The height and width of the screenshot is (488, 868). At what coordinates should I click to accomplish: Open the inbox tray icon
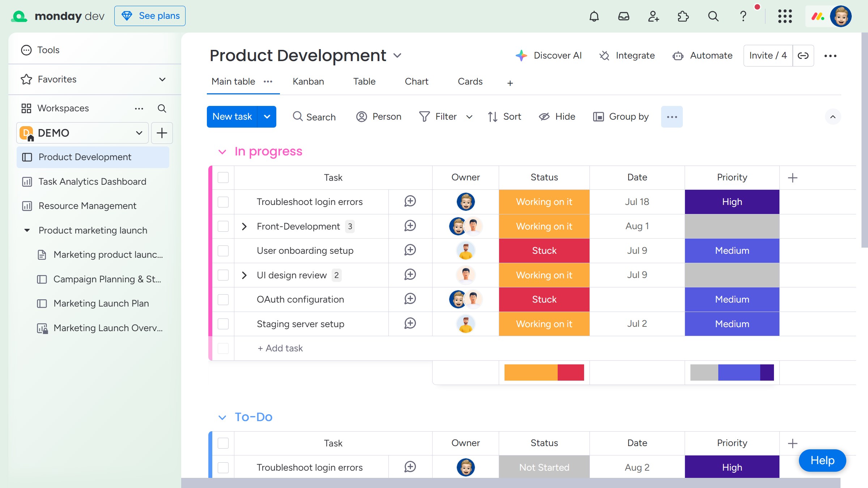(x=624, y=16)
